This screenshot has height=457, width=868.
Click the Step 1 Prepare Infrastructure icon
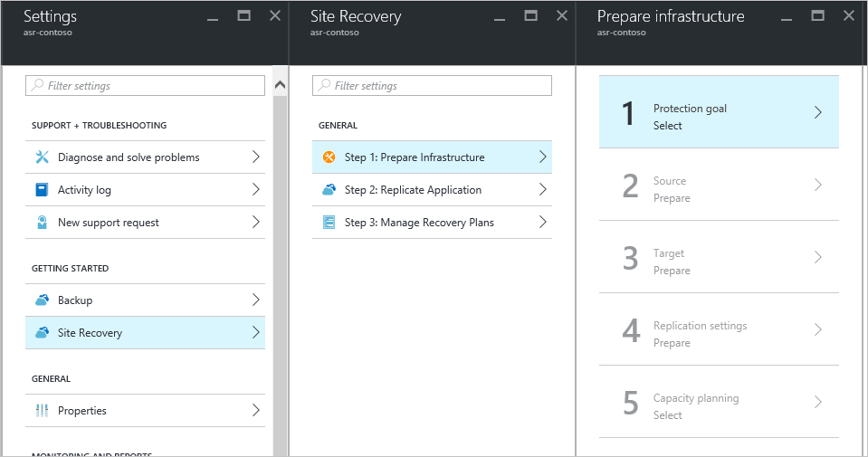(329, 157)
